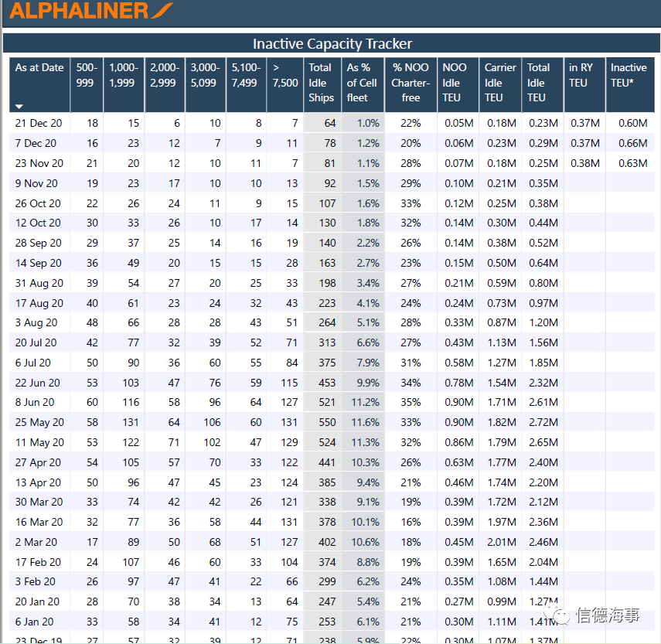The image size is (661, 644).
Task: Click the Total Idle Ships header
Action: click(x=322, y=85)
